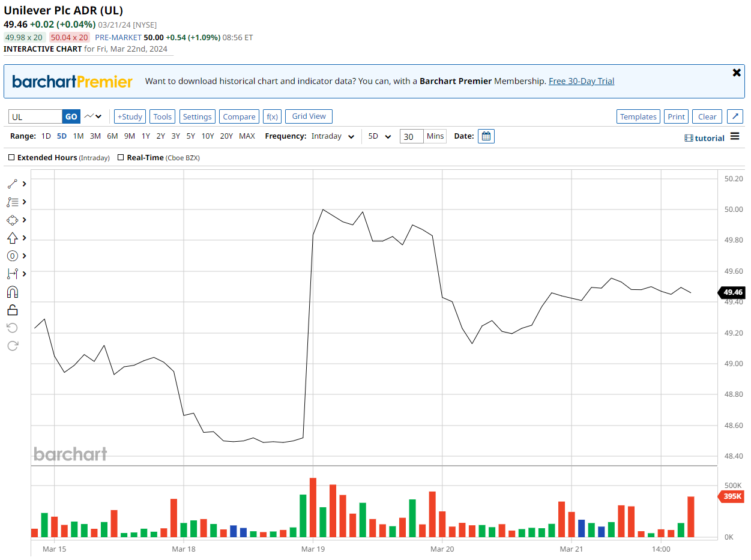Select the 2Y range
751x560 pixels.
pos(161,136)
